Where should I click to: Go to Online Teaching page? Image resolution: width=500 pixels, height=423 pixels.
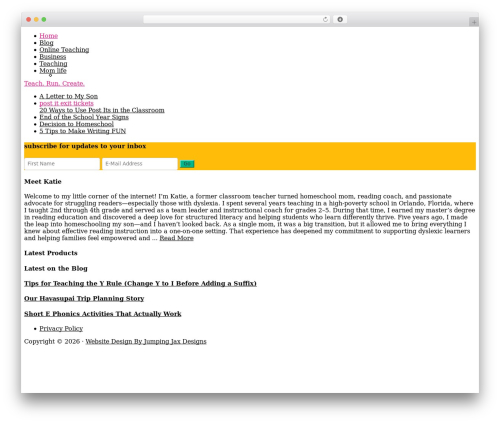[64, 50]
